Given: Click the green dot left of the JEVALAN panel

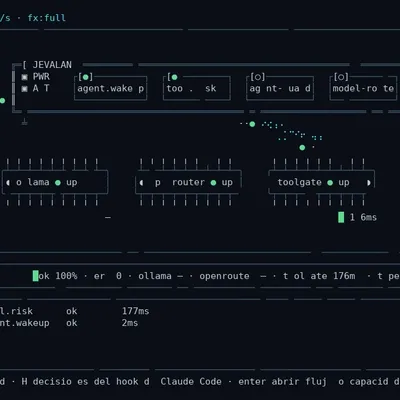Looking at the screenshot, I should click(x=2, y=100).
